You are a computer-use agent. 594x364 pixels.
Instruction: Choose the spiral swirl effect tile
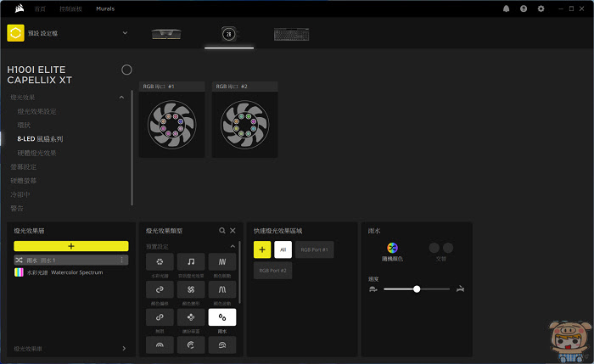tap(191, 289)
